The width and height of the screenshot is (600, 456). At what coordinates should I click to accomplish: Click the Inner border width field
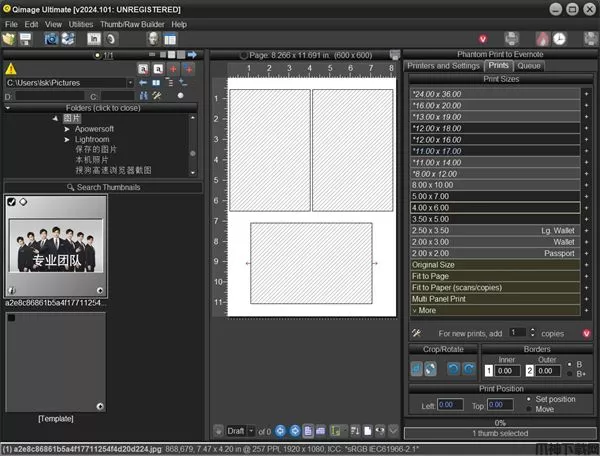[507, 370]
